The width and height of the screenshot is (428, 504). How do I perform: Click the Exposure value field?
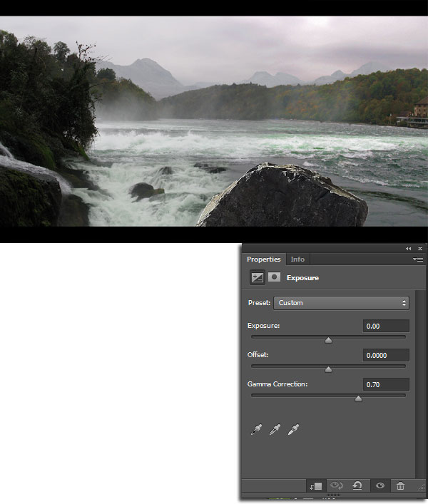tap(385, 326)
